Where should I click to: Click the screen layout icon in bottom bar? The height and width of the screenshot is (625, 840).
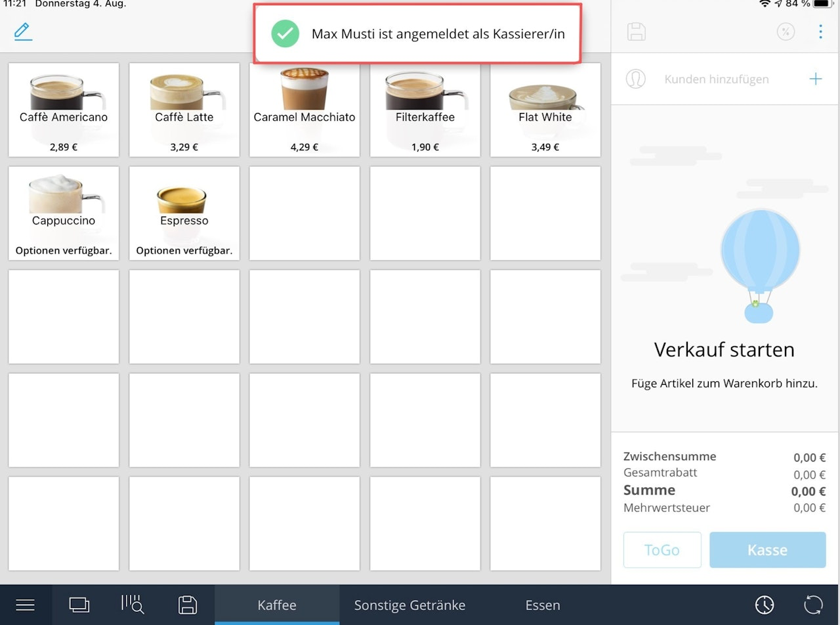pyautogui.click(x=79, y=605)
